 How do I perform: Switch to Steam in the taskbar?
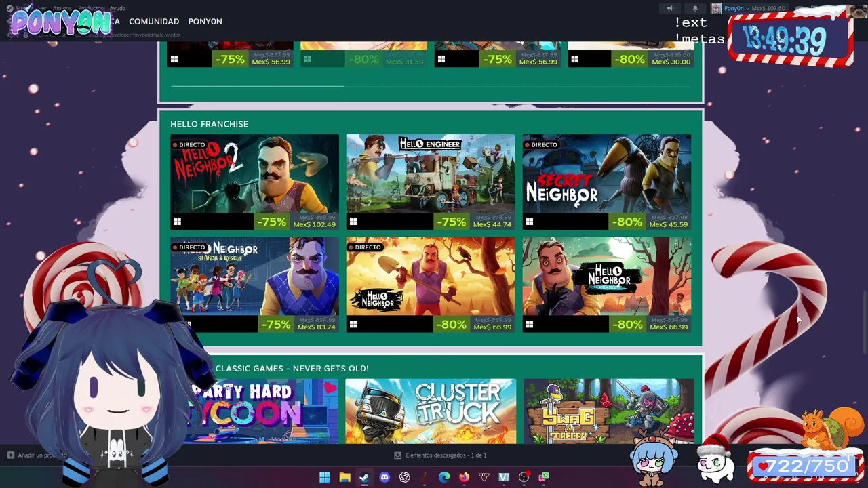tap(364, 477)
